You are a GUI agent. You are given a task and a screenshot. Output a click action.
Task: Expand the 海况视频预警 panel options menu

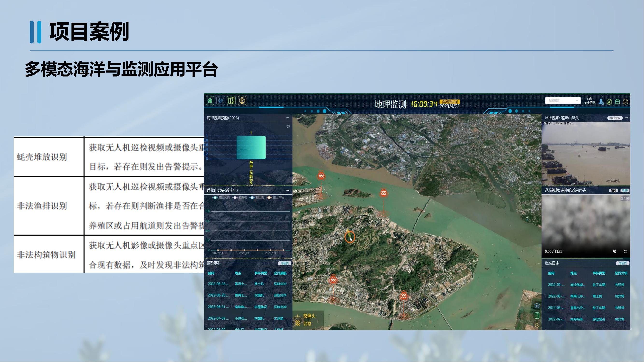(x=287, y=118)
